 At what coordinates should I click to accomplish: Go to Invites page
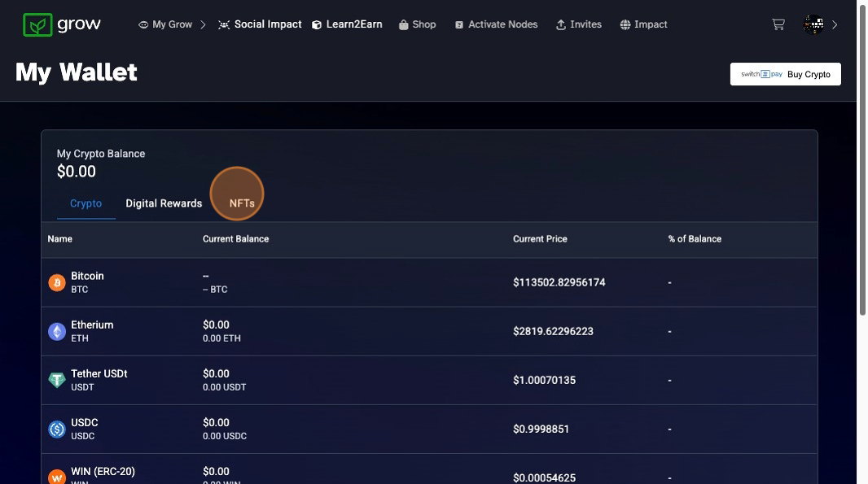[578, 24]
